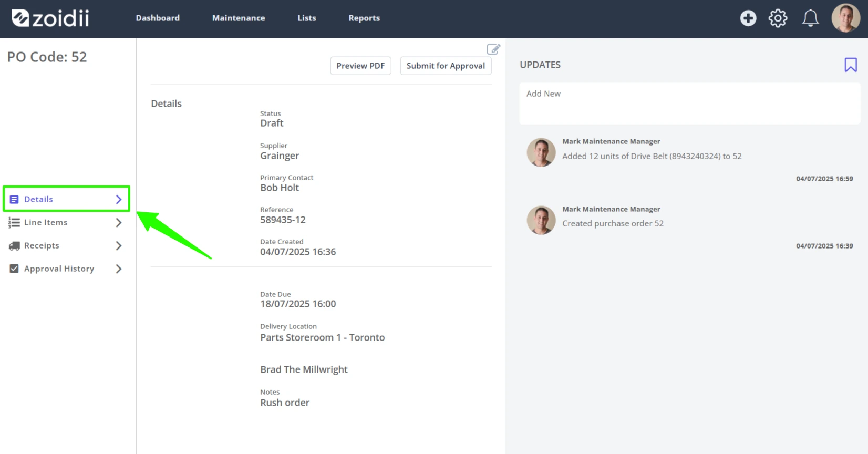Screen dimensions: 868x454
Task: Click the Add New update field
Action: click(689, 104)
